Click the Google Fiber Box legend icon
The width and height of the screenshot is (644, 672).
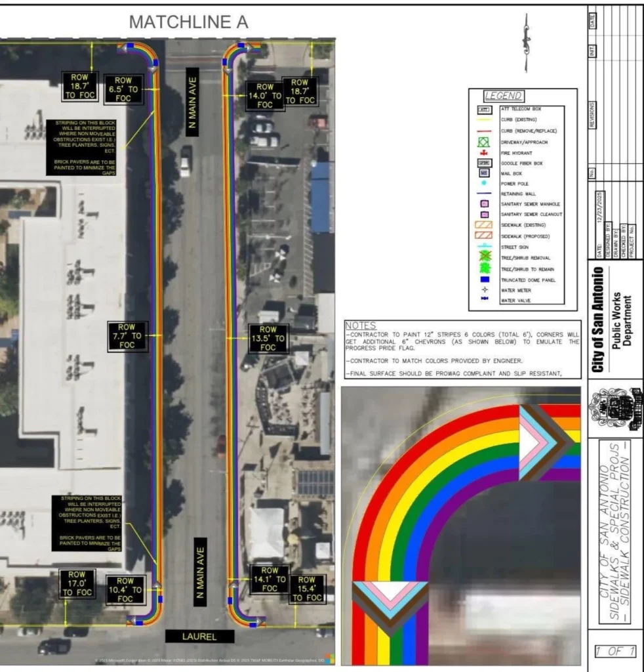tap(484, 163)
